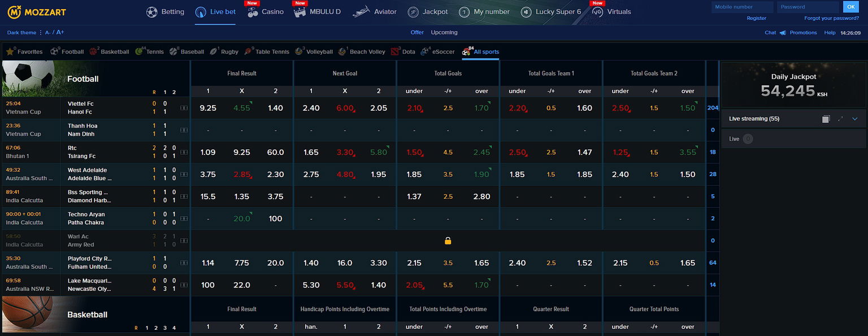The width and height of the screenshot is (868, 336).
Task: Click the locked Wari Ac odds padlock
Action: [448, 241]
